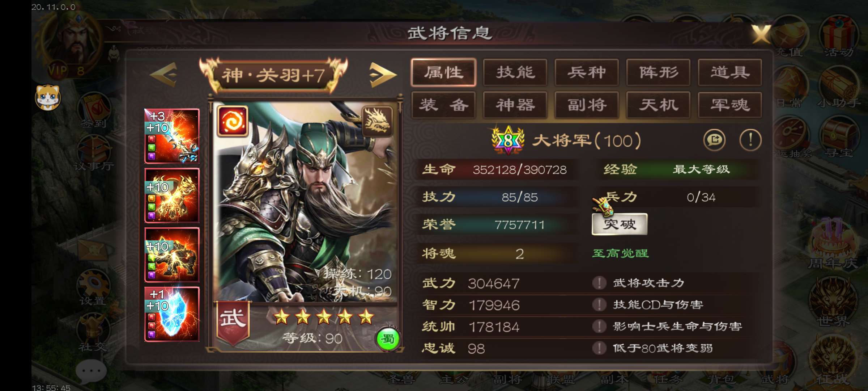868x391 pixels.
Task: Select the blue crystal shield equipment slot
Action: point(172,314)
